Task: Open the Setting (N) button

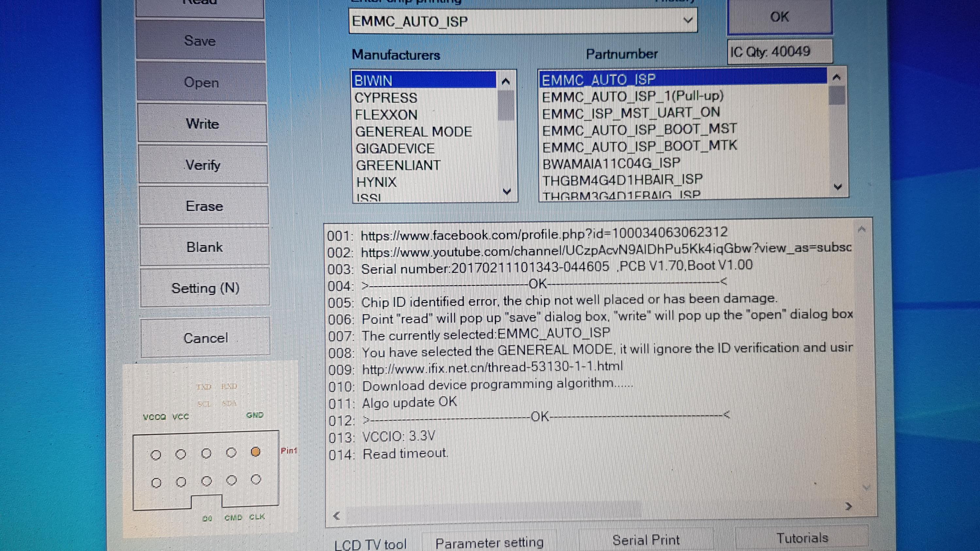Action: [205, 288]
